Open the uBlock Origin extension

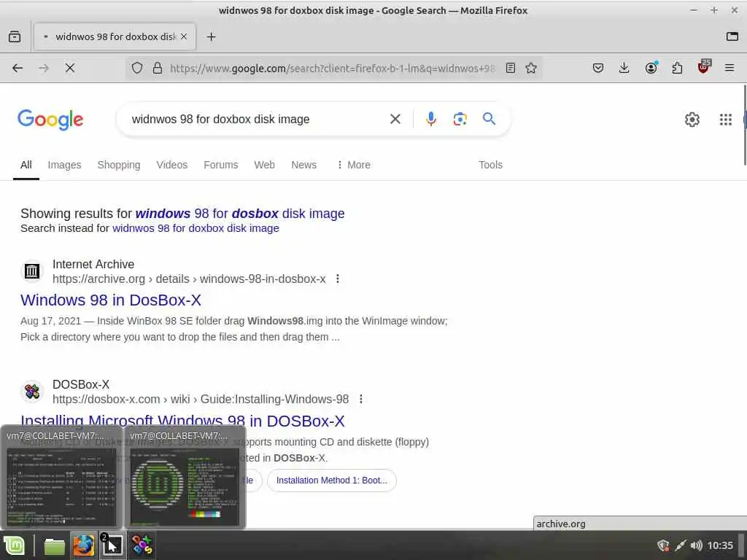704,67
